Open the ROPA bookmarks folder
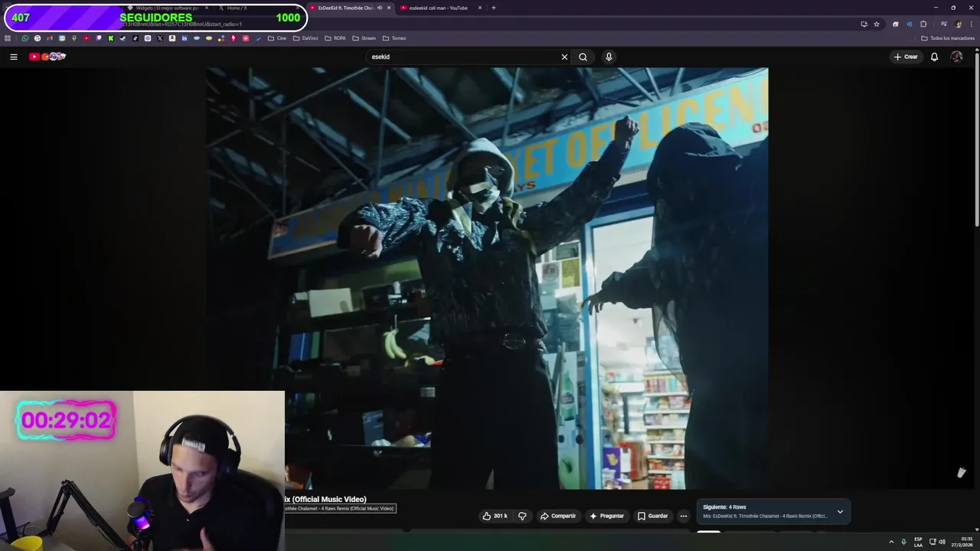 (x=335, y=38)
